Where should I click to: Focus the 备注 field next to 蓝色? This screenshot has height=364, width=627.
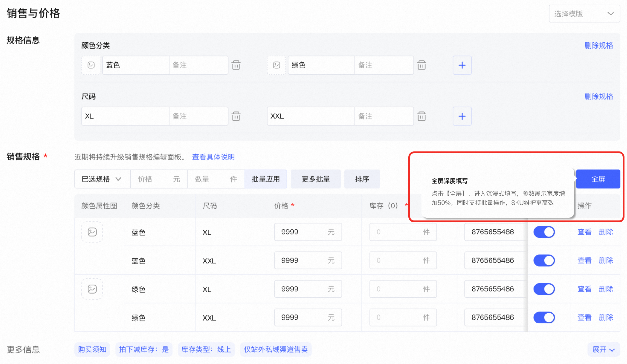[x=198, y=65]
